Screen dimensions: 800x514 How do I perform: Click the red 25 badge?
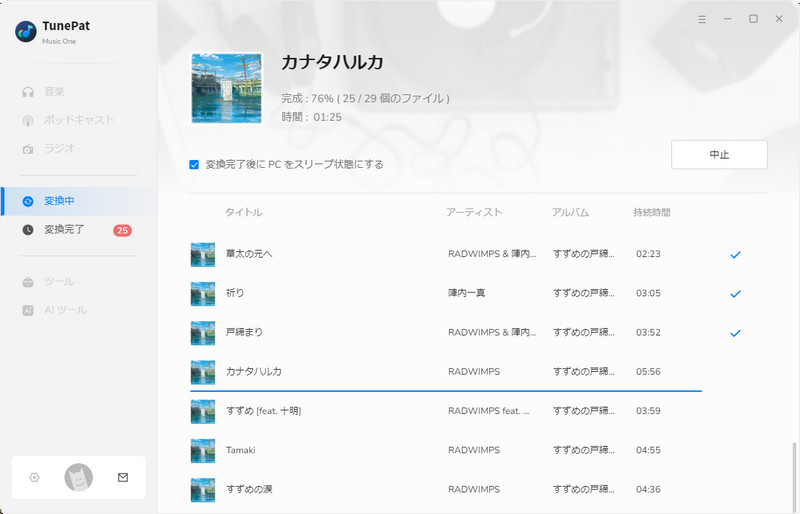(x=122, y=230)
